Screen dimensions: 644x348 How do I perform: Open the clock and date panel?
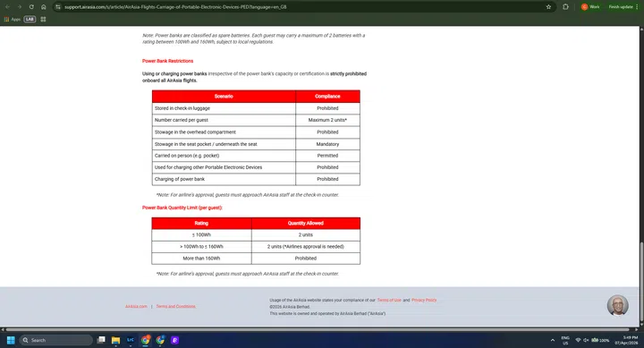(626, 340)
